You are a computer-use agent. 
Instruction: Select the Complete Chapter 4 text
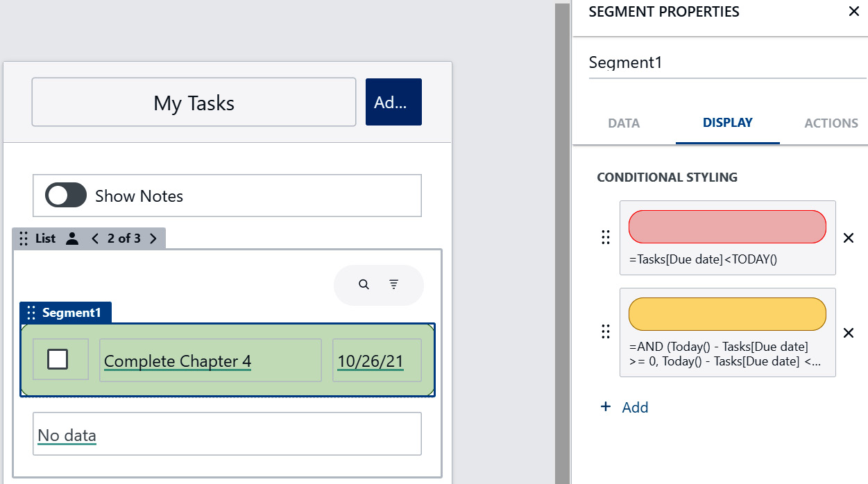point(178,361)
